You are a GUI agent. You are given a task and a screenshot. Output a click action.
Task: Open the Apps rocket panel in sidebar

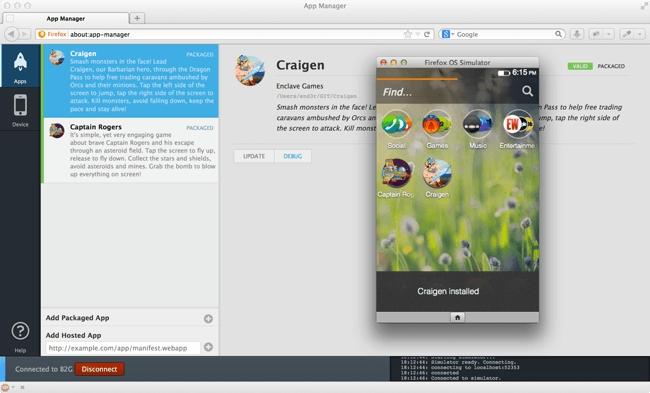(x=20, y=66)
